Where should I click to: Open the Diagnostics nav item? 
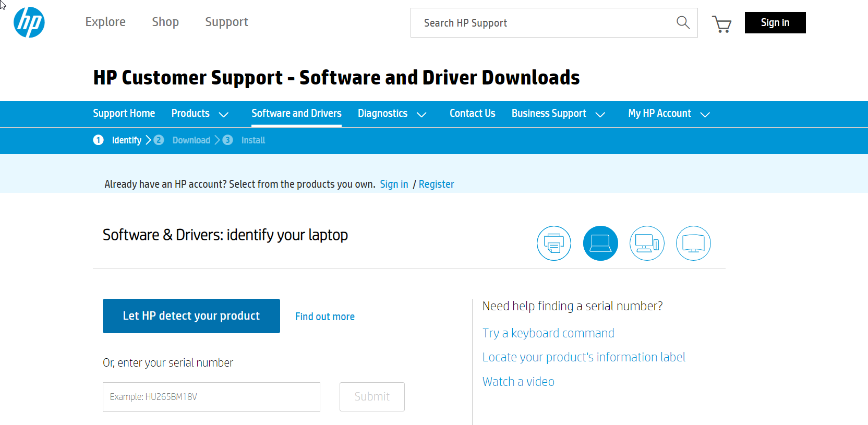point(382,113)
